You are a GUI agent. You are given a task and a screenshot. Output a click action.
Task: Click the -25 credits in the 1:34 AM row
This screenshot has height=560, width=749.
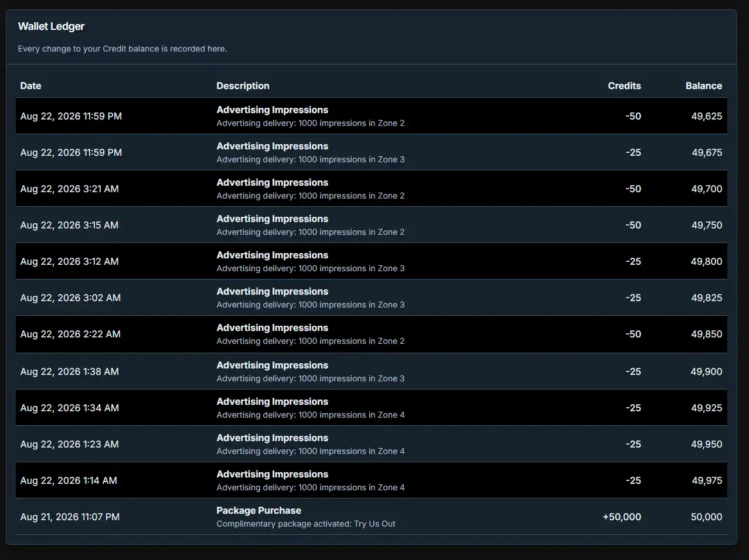pyautogui.click(x=633, y=408)
